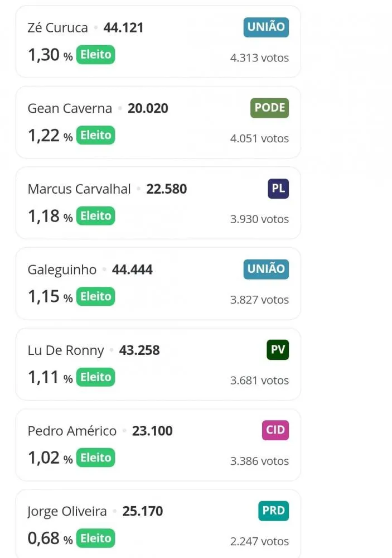
Task: Click the Eleito tag for Jorge Oliveira
Action: click(96, 538)
